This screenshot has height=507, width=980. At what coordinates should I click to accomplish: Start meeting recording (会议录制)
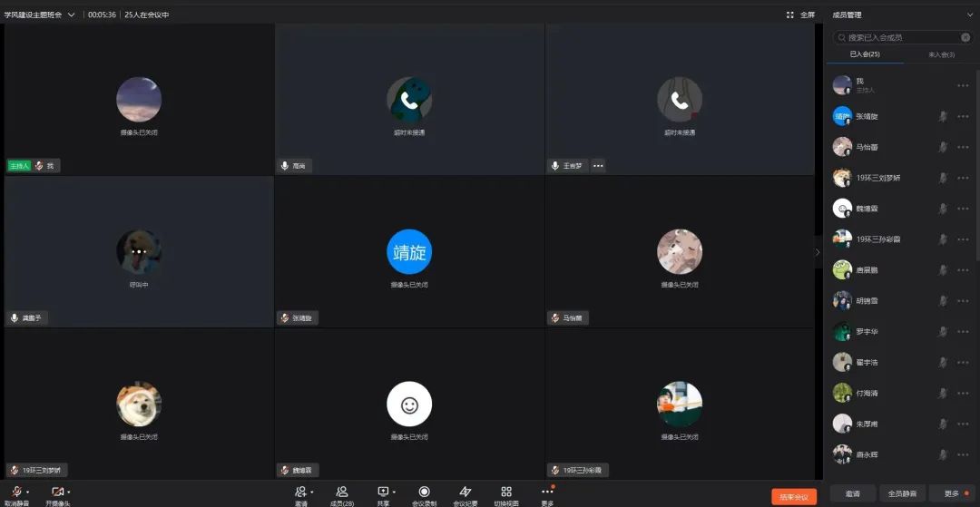point(424,492)
